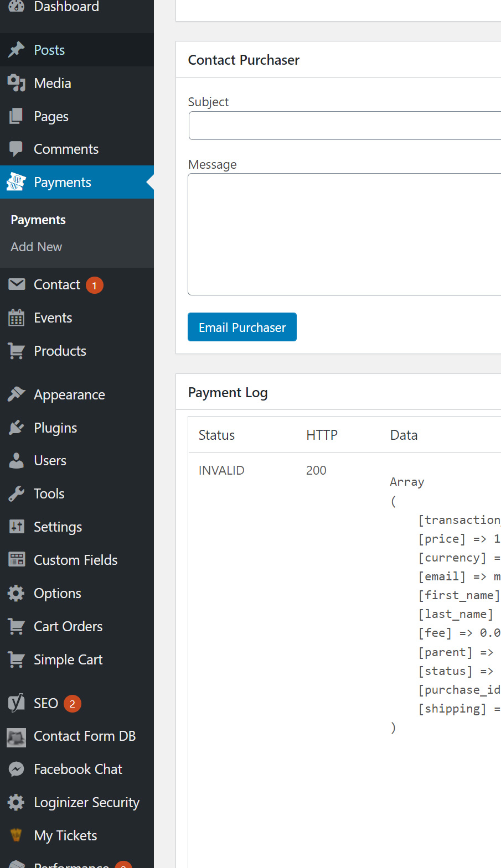Click the Comments speech bubble icon
Screen dimensions: 501x868
pyautogui.click(x=16, y=149)
